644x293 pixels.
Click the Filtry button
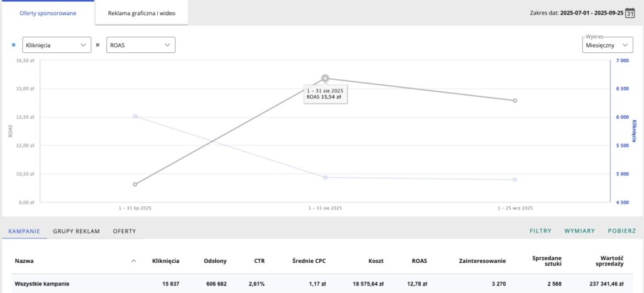tap(540, 231)
